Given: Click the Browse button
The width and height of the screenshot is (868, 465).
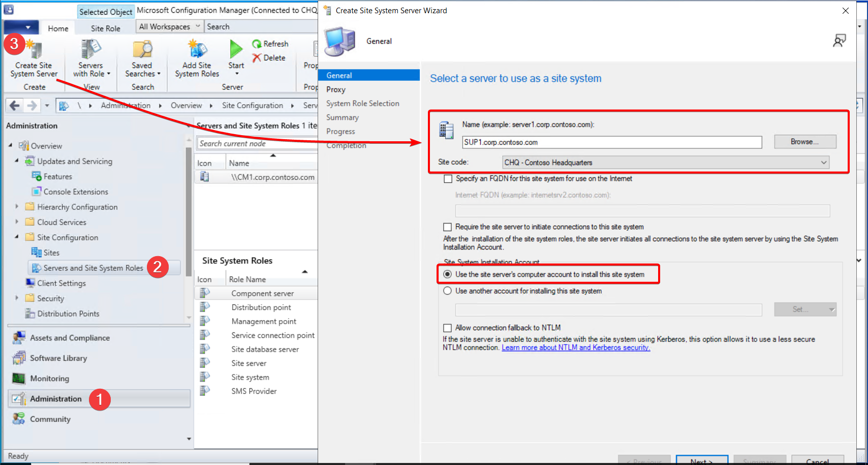Looking at the screenshot, I should coord(805,142).
